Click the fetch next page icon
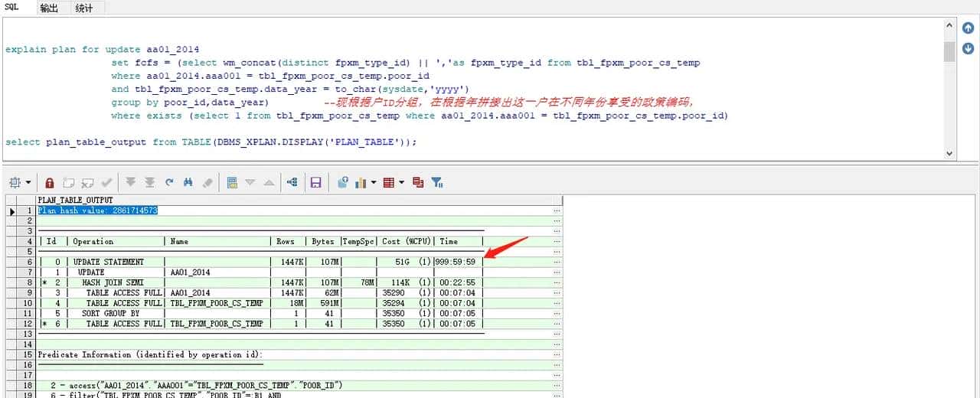 pos(131,182)
